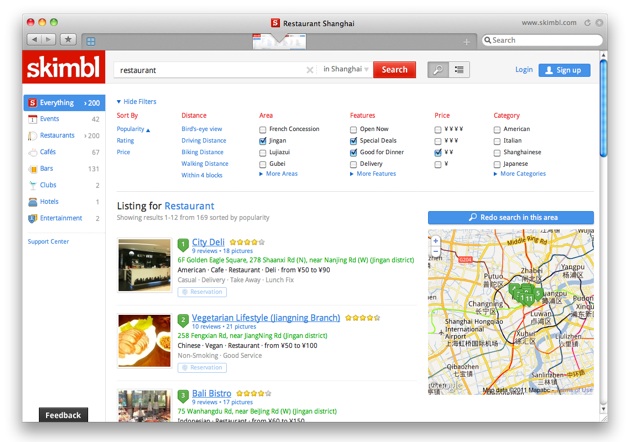630x442 pixels.
Task: Open the in Shanghai location dropdown
Action: pyautogui.click(x=346, y=69)
